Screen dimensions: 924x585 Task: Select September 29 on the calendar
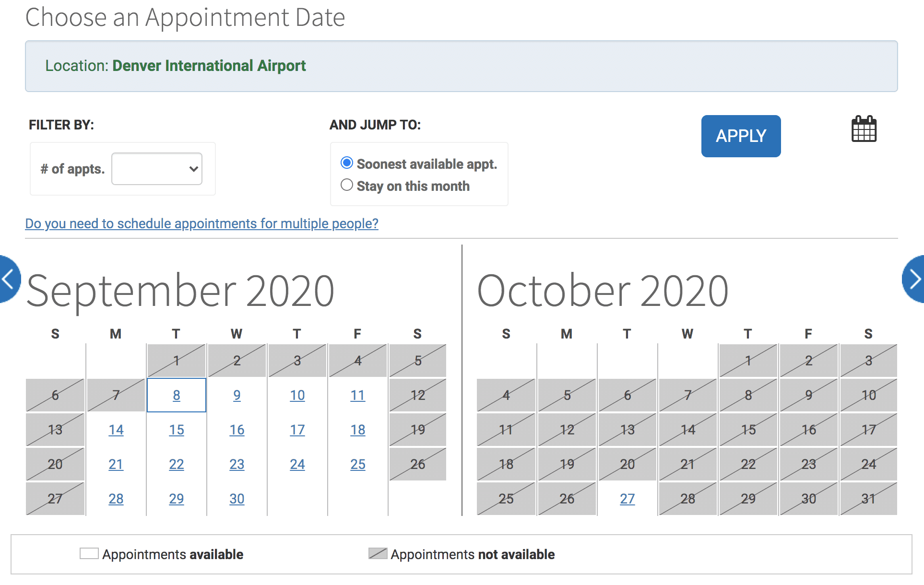pos(176,499)
